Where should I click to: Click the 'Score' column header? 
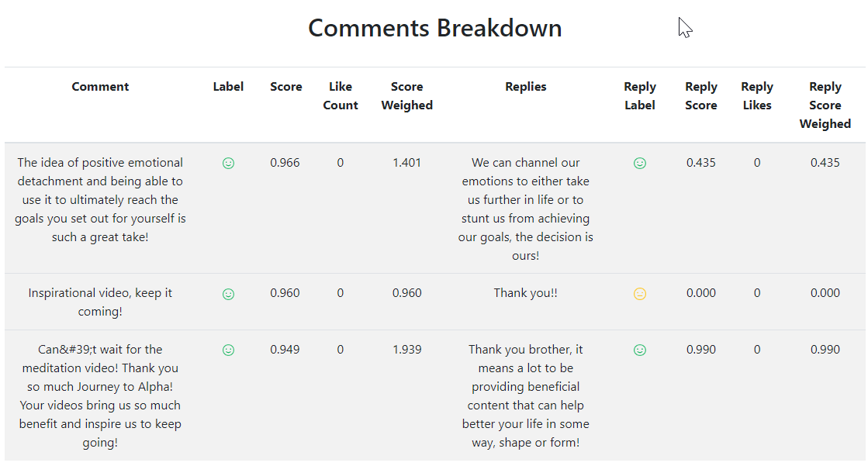pyautogui.click(x=285, y=86)
